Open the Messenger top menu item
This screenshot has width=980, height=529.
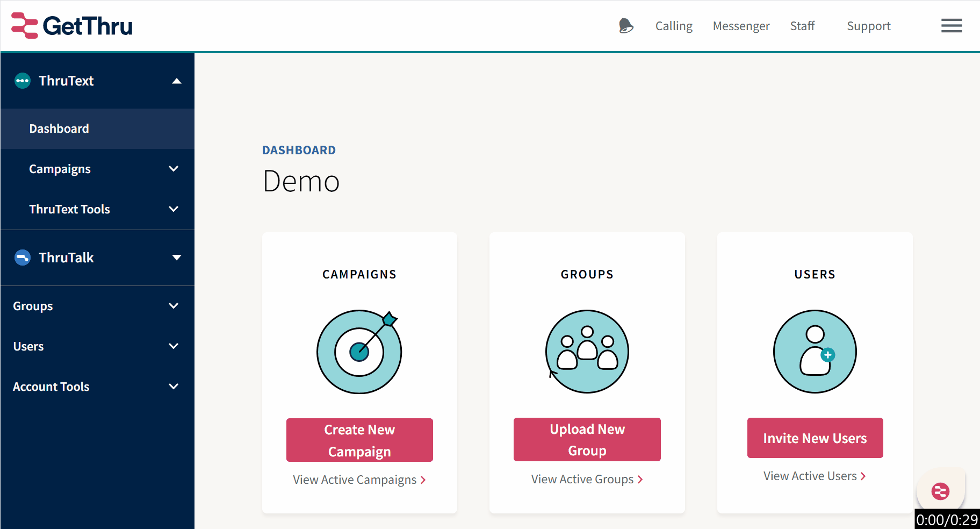pyautogui.click(x=741, y=26)
